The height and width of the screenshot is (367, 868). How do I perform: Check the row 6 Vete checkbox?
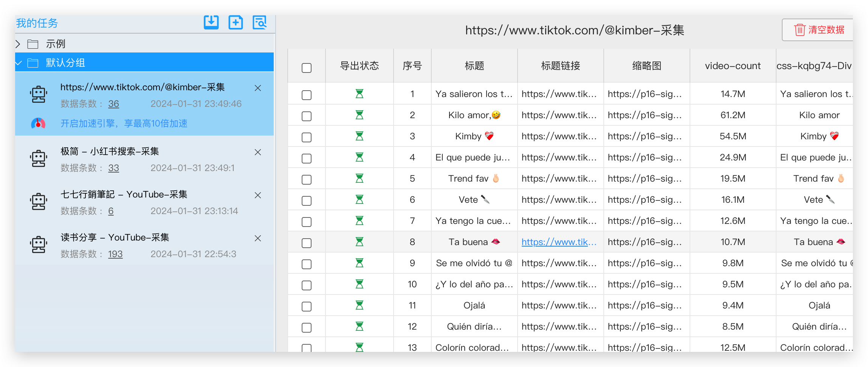tap(307, 200)
